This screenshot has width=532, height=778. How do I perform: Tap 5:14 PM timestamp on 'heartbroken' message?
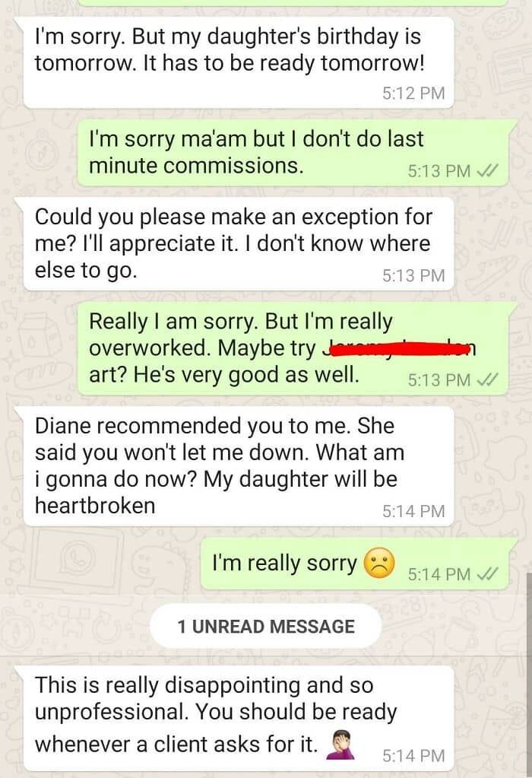click(x=413, y=511)
